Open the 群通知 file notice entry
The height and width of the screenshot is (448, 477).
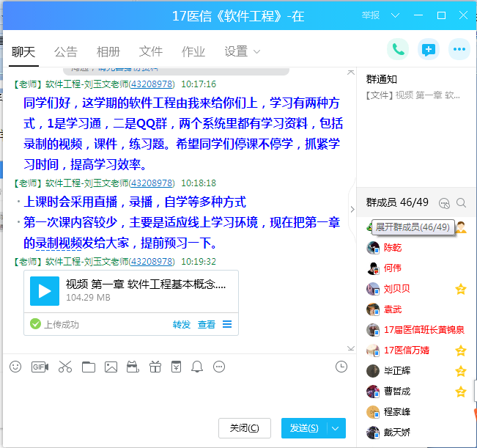(413, 95)
